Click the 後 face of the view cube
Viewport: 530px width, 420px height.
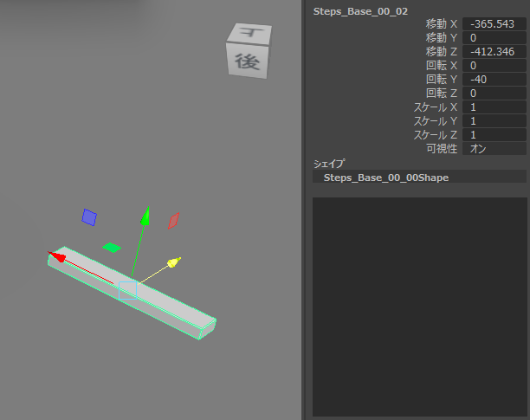pos(249,61)
